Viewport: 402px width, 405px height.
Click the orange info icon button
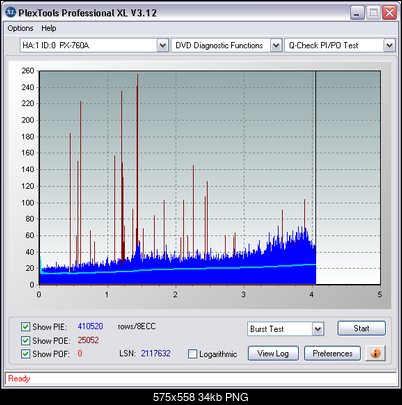click(376, 353)
